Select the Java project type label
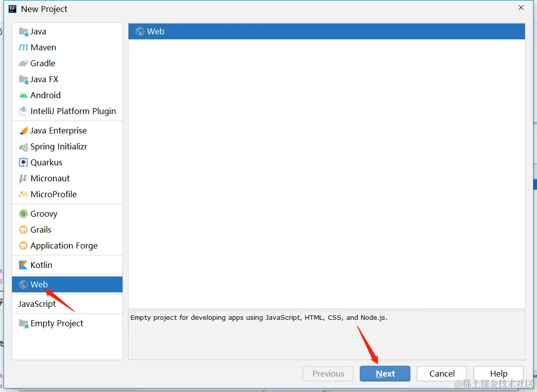 click(x=38, y=31)
